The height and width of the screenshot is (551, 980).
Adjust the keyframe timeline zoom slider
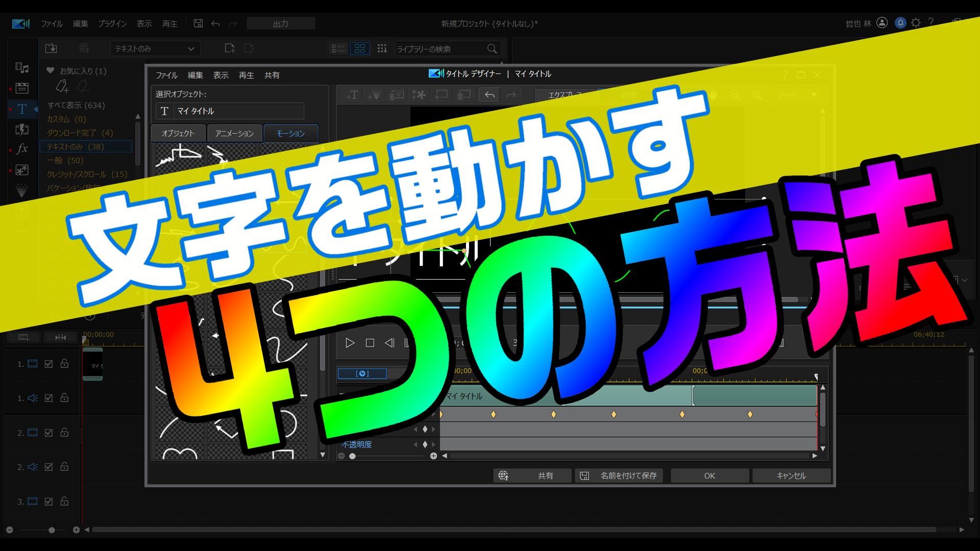tap(352, 457)
